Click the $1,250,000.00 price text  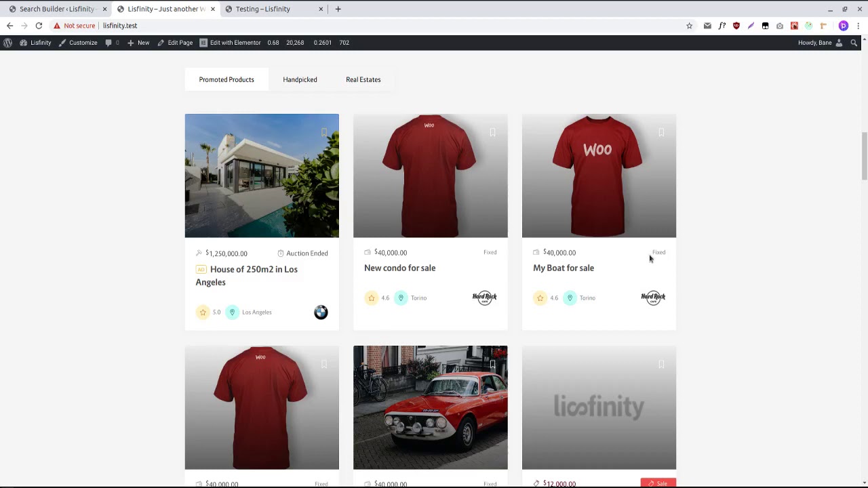[x=226, y=253]
